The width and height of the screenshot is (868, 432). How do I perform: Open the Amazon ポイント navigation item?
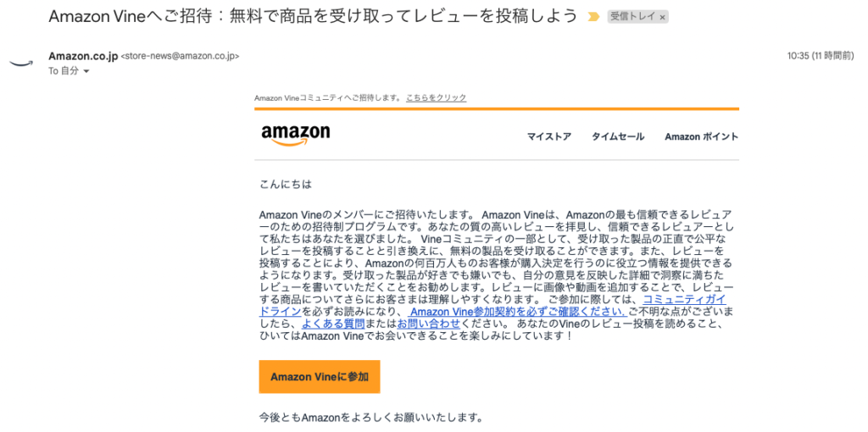(701, 136)
